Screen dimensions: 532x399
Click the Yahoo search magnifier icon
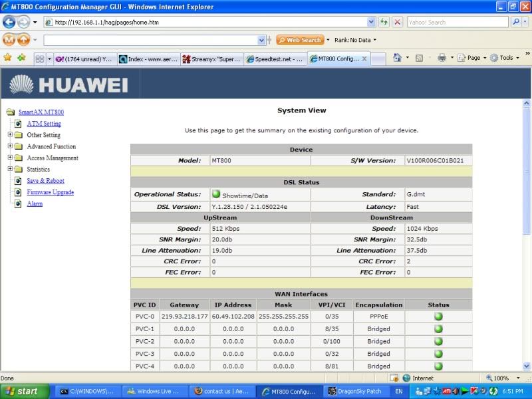(x=517, y=22)
